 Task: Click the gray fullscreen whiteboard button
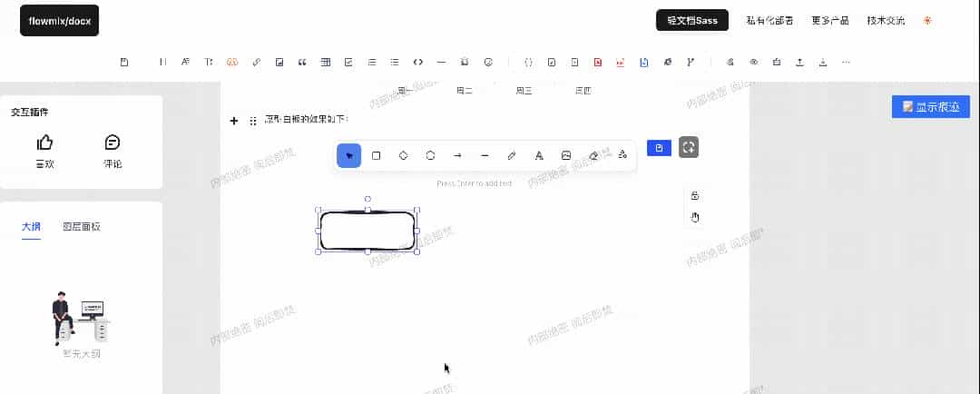(x=689, y=147)
